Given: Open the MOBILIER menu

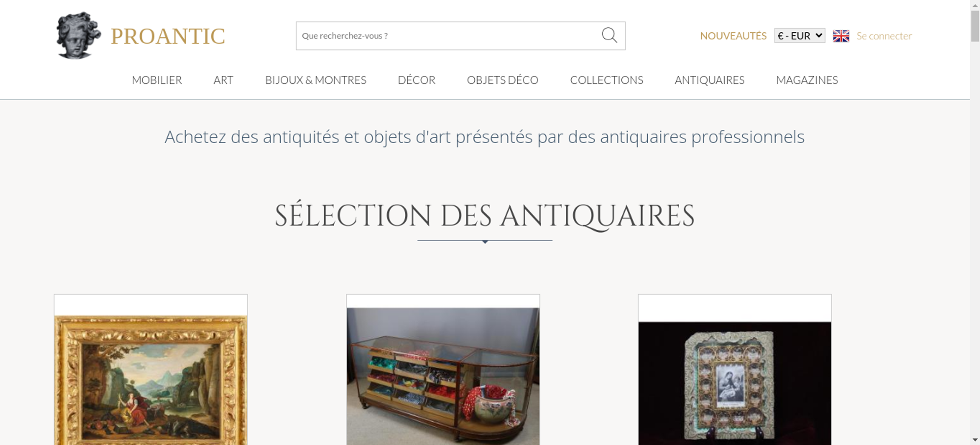Looking at the screenshot, I should [157, 80].
